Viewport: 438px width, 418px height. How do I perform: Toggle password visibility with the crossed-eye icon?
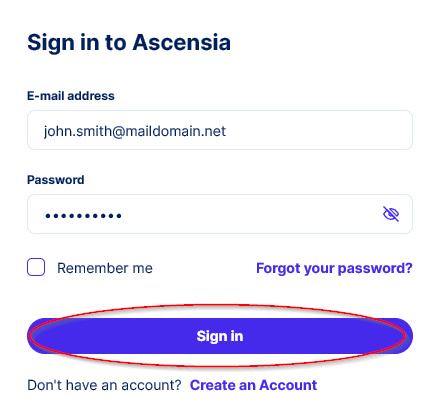click(x=391, y=214)
